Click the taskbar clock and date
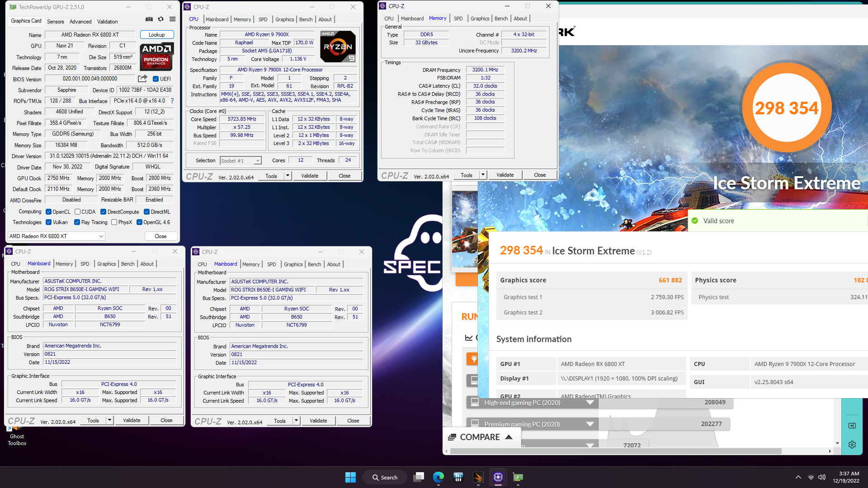 tap(846, 477)
